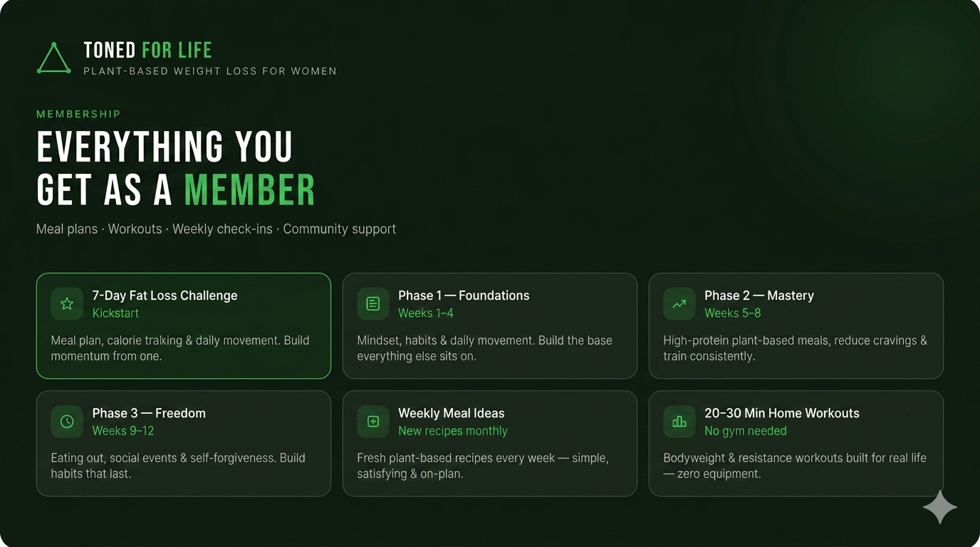
Task: Select the 20–30 Min Home Workouts title
Action: pyautogui.click(x=782, y=413)
